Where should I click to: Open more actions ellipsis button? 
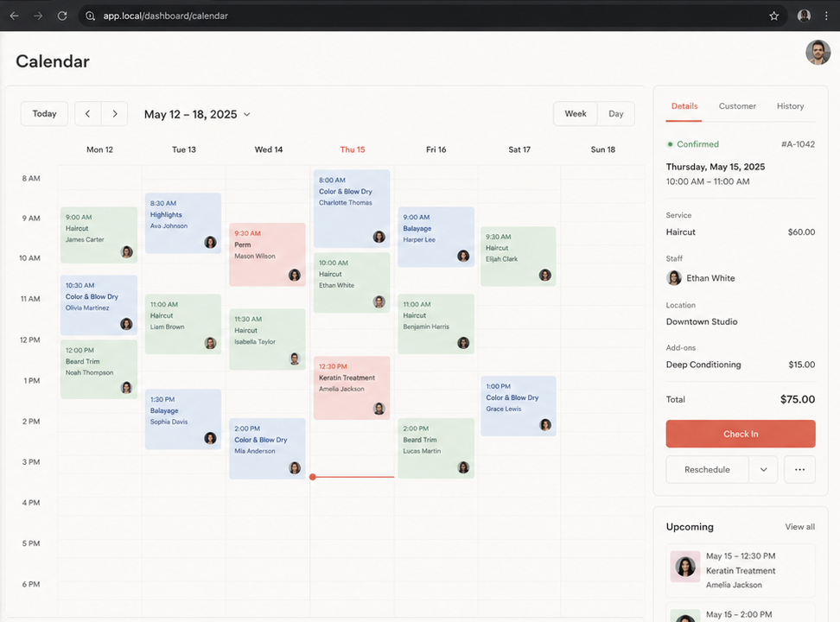click(800, 469)
